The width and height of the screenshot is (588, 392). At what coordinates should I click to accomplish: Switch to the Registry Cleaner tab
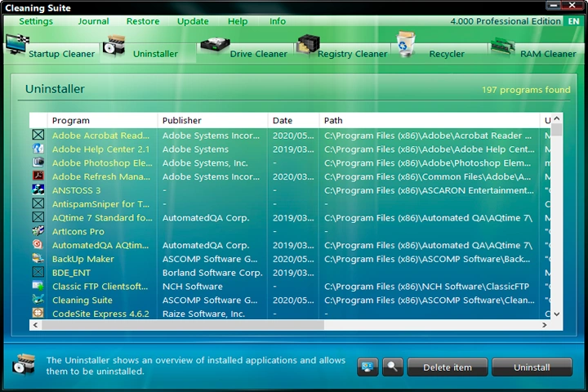coord(353,54)
